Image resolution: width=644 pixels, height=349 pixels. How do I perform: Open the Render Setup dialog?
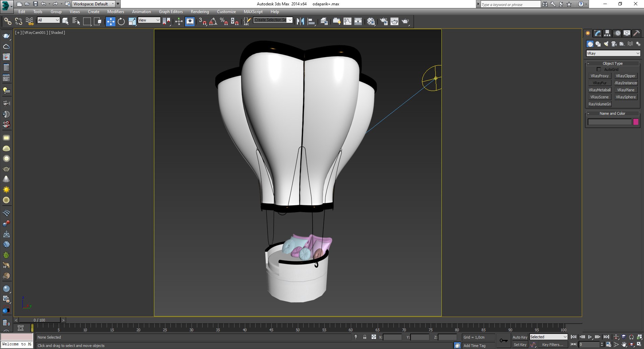[x=384, y=21]
